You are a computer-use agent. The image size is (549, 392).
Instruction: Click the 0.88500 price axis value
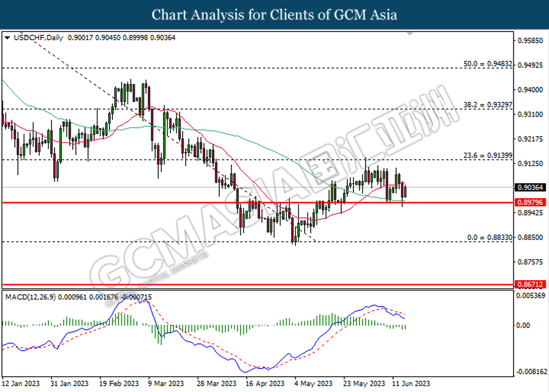click(x=530, y=237)
